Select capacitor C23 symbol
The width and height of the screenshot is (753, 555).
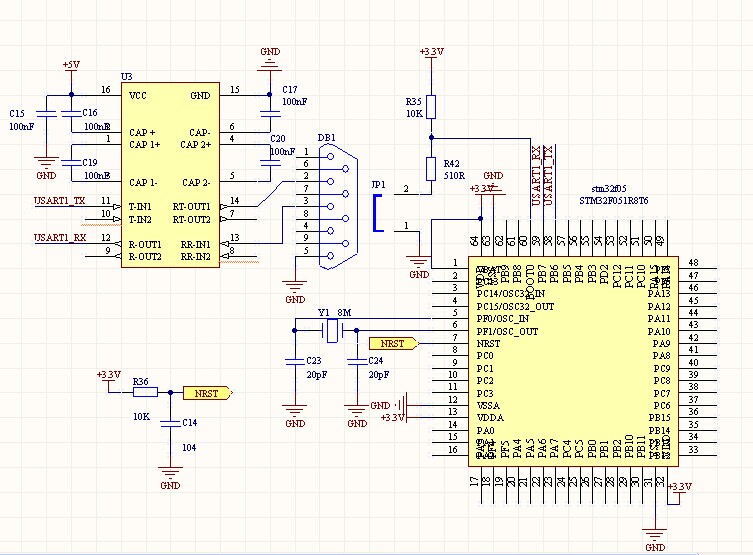[x=294, y=361]
